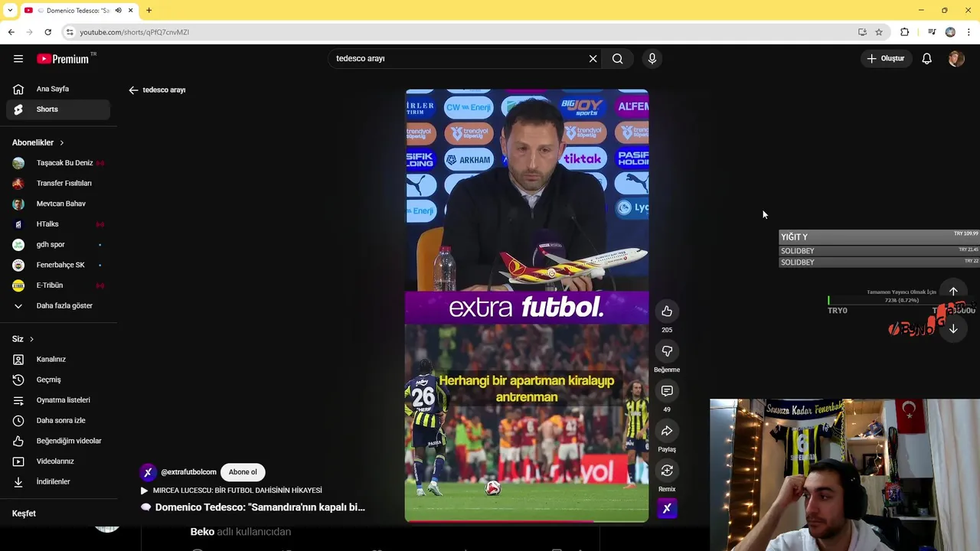980x551 pixels.
Task: Open the Oluştur create button
Action: (886, 59)
